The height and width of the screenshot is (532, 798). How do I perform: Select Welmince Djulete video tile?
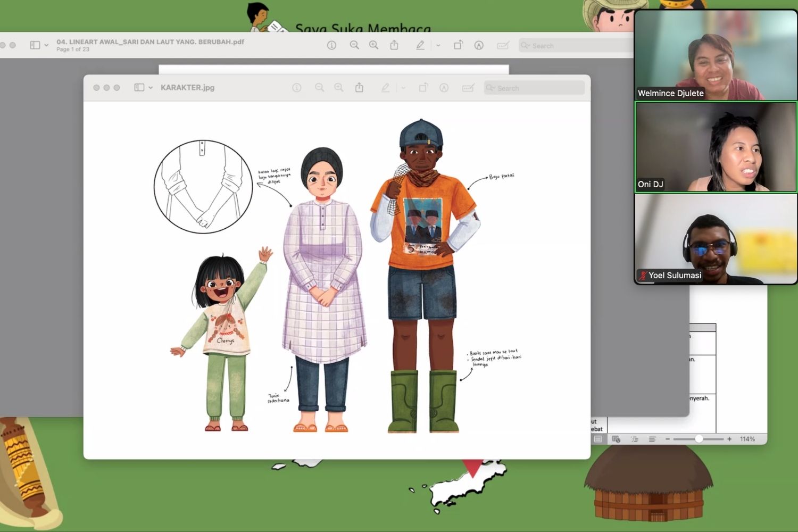[x=716, y=55]
